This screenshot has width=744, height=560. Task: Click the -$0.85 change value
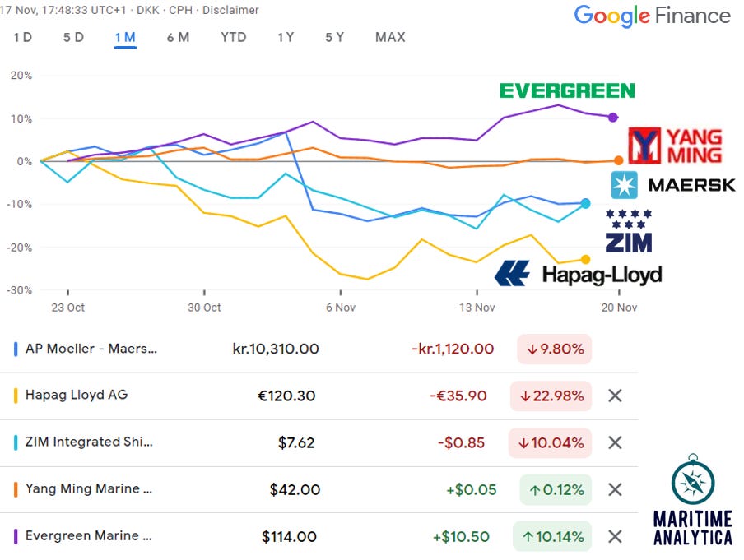click(x=461, y=442)
